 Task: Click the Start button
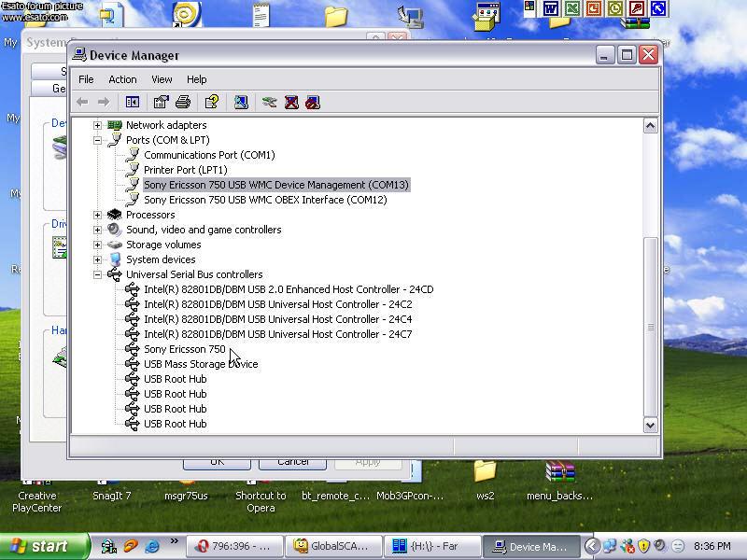[44, 546]
